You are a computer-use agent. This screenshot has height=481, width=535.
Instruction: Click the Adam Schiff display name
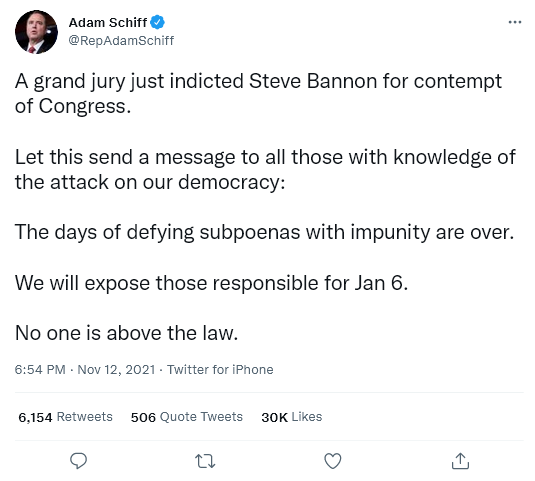pos(108,23)
